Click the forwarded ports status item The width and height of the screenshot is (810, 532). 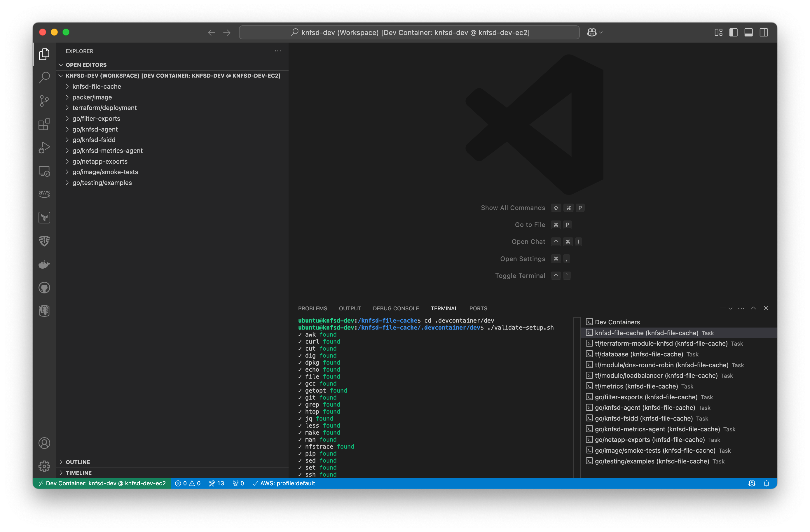tap(238, 483)
